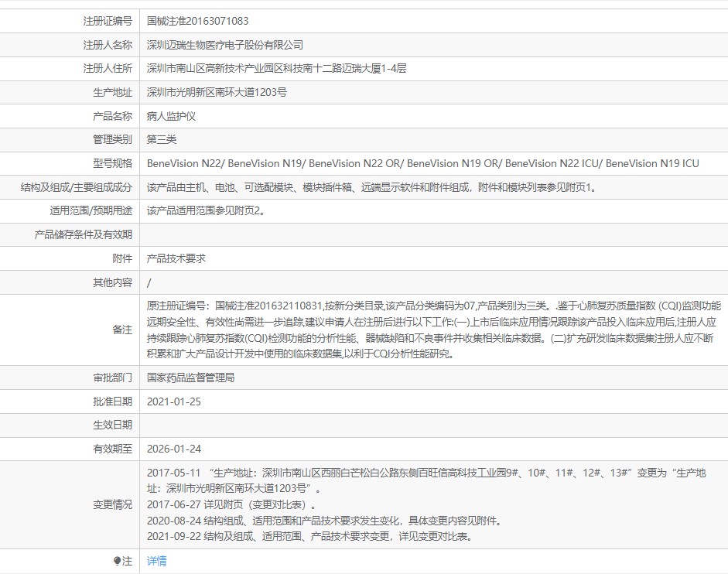Screen dimensions: 728x574
Task: Click the 有效期至 label
Action: pos(112,449)
